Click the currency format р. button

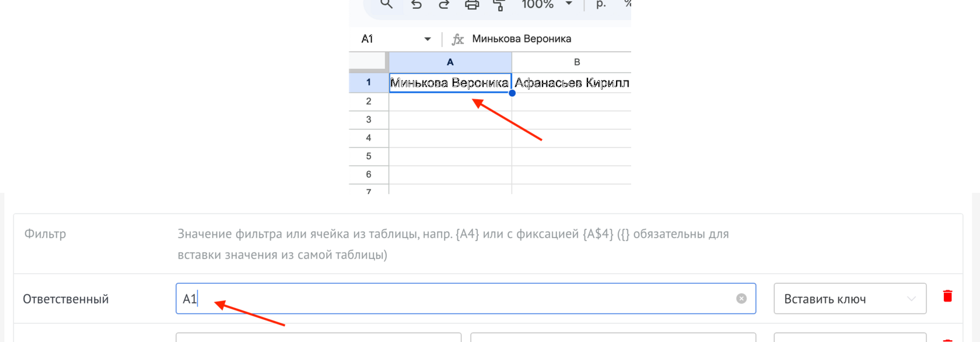tap(601, 5)
